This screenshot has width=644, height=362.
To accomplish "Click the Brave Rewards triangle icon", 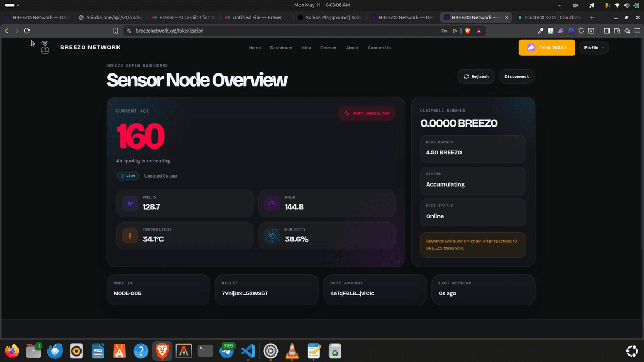I will tap(479, 31).
